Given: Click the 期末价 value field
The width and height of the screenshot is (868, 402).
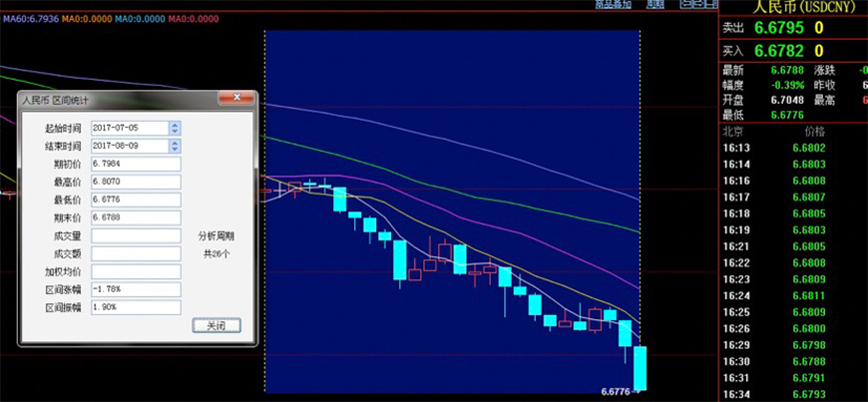Looking at the screenshot, I should pyautogui.click(x=134, y=217).
